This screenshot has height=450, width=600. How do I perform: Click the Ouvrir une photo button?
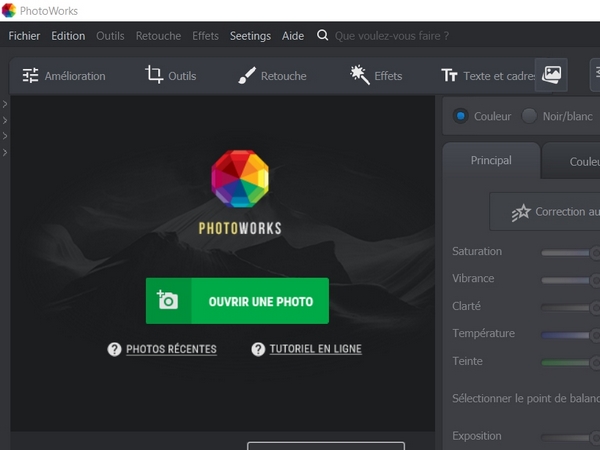[237, 301]
